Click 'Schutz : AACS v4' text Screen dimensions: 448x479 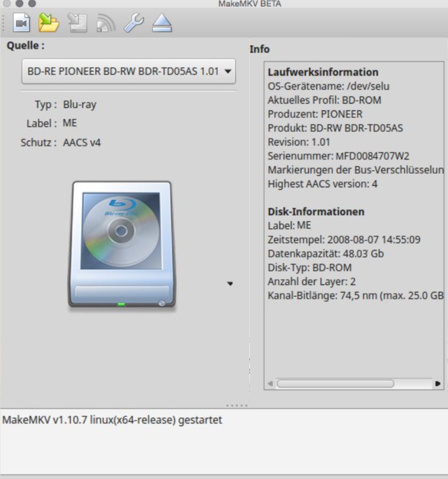[x=60, y=142]
